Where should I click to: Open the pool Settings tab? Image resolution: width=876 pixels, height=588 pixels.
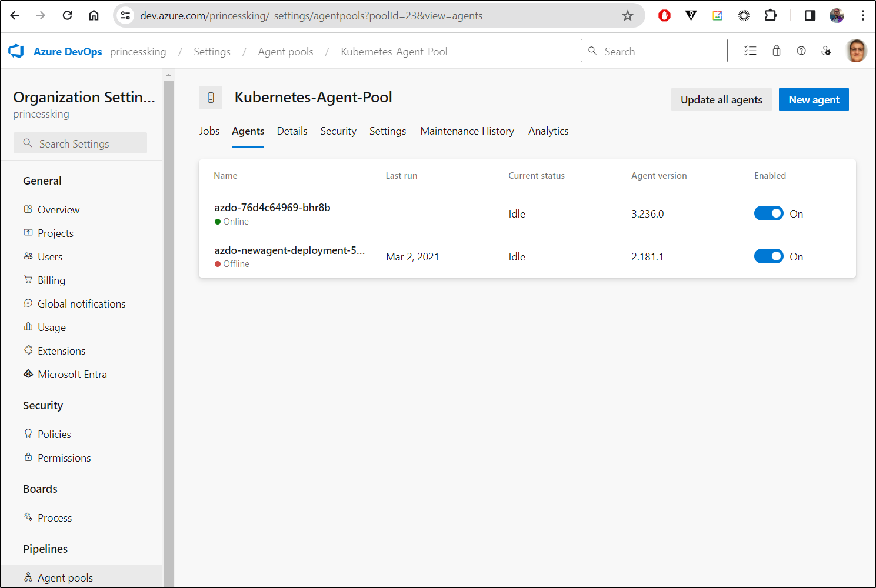[388, 131]
